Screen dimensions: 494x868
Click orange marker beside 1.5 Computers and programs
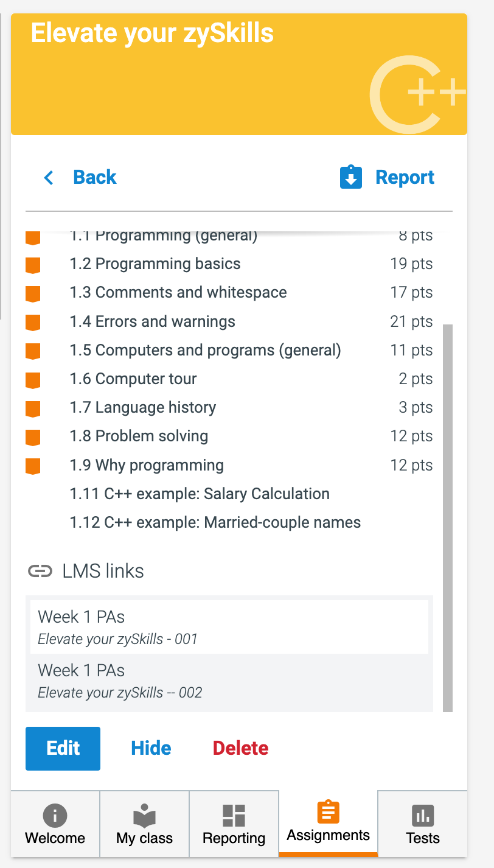[33, 352]
